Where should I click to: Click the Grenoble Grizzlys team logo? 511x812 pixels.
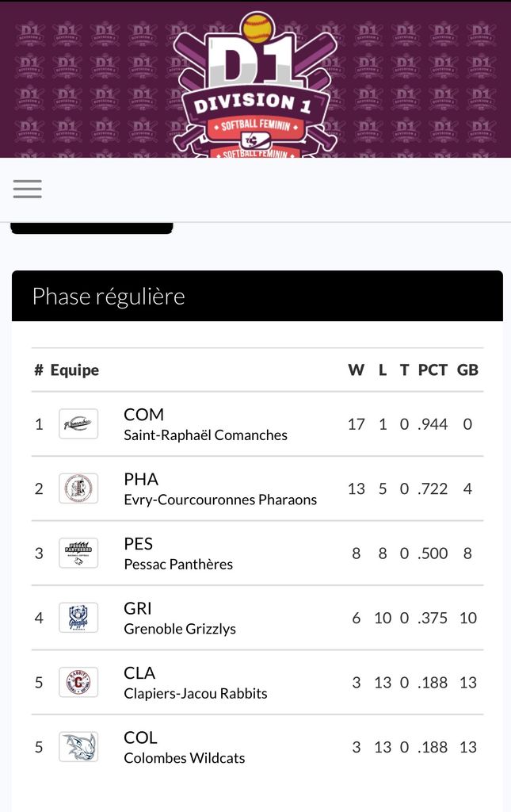[x=78, y=618]
